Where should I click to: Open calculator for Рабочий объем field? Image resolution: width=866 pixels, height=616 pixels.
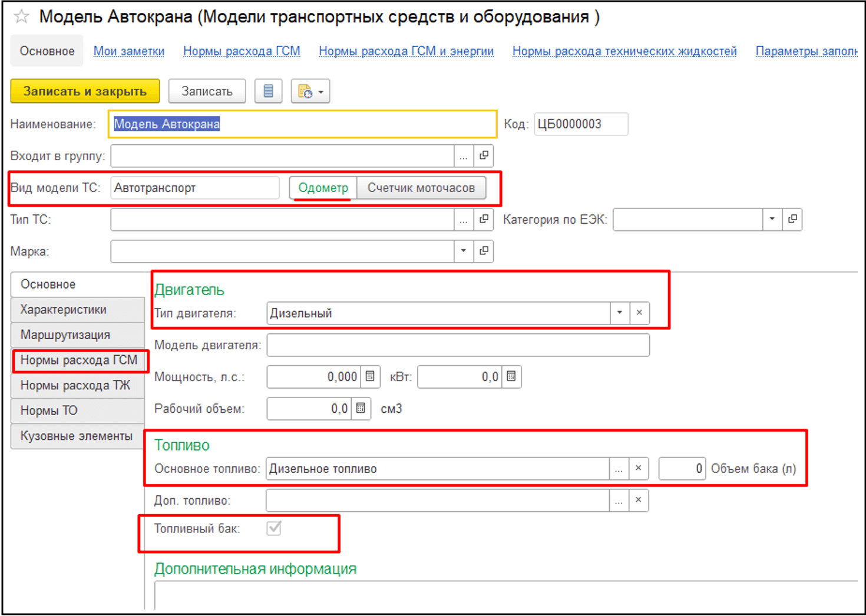pyautogui.click(x=361, y=409)
